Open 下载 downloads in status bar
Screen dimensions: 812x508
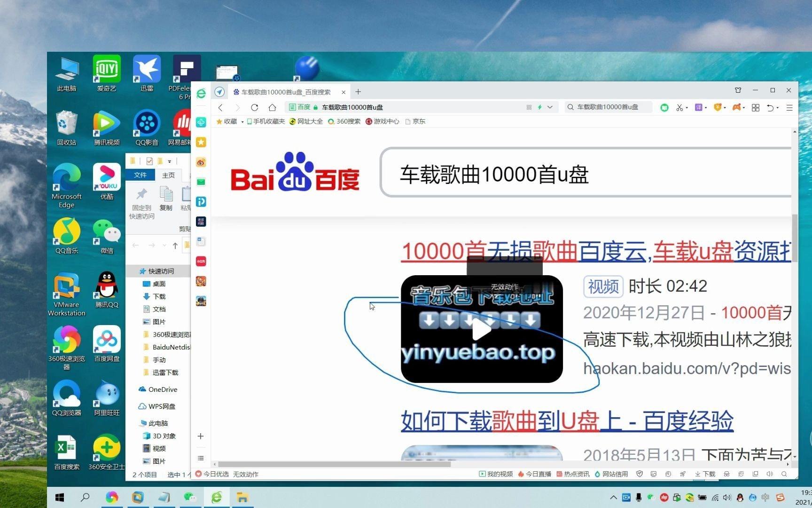705,474
